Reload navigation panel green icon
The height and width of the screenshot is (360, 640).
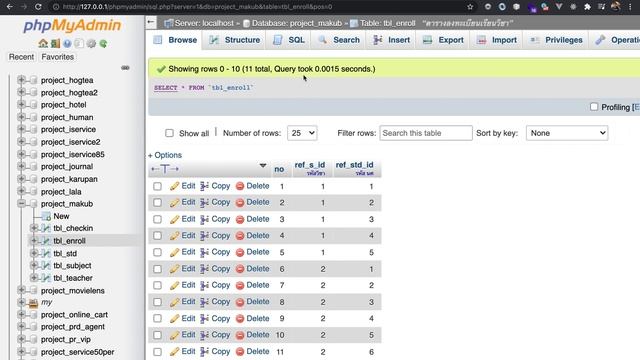(103, 43)
